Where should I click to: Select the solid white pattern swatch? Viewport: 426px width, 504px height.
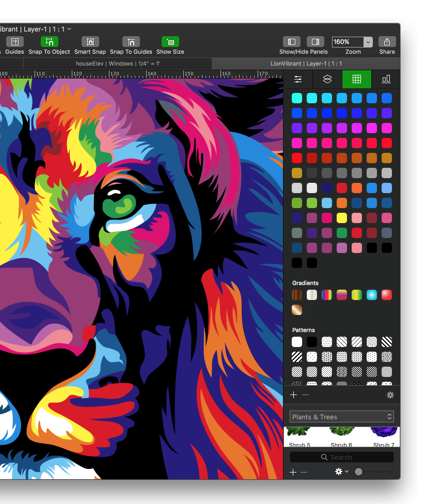tap(297, 342)
